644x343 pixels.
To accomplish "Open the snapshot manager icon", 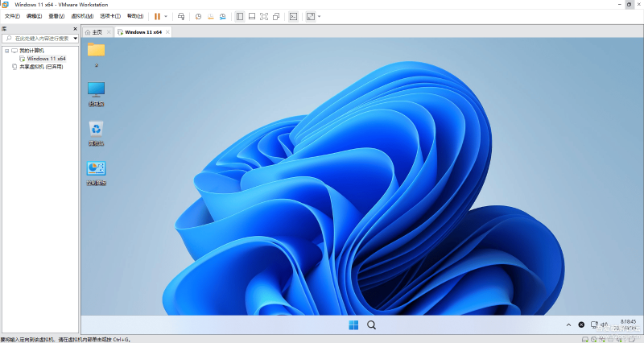I will tap(222, 16).
